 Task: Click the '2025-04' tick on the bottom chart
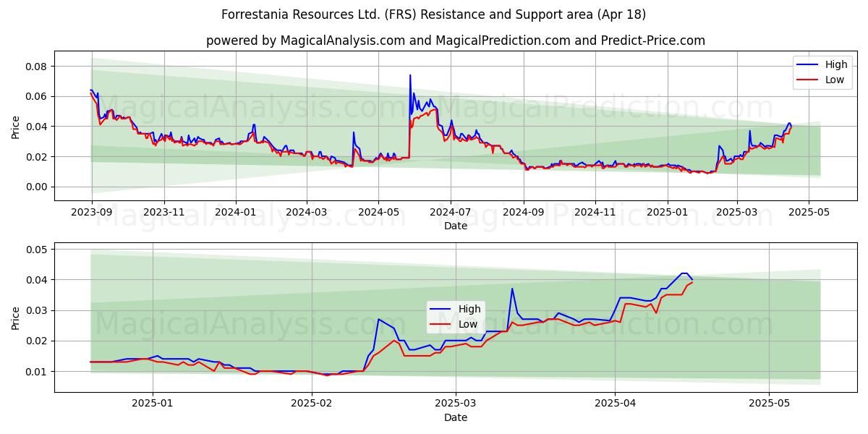tap(616, 404)
